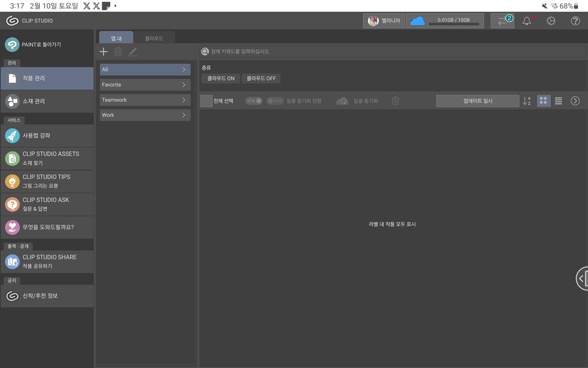This screenshot has width=588, height=368.
Task: Switch to the 클라우드 tab
Action: point(155,37)
